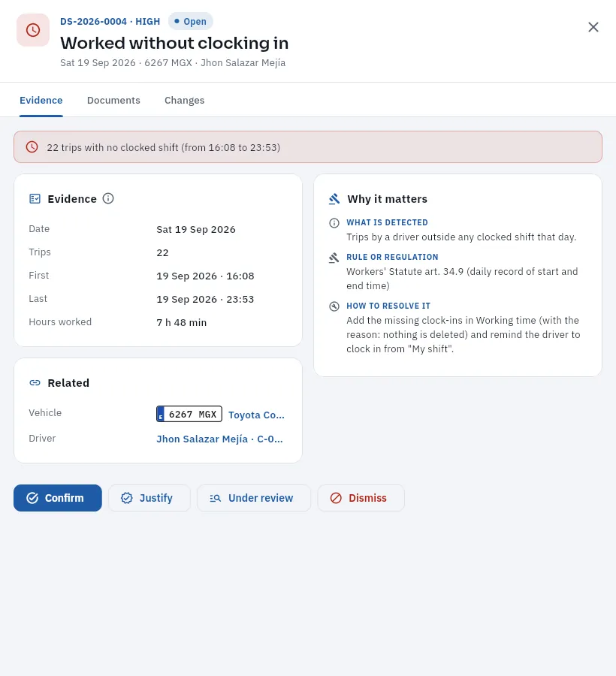Switch to the Documents tab

point(113,101)
